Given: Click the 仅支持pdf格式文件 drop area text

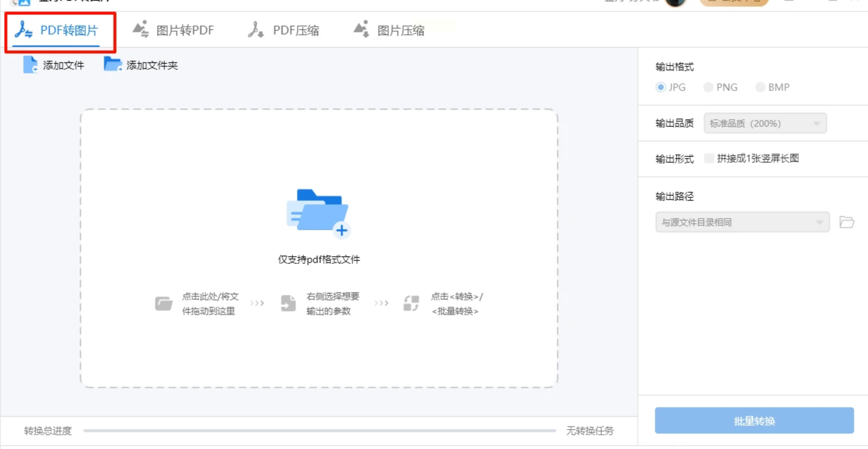Looking at the screenshot, I should click(319, 260).
